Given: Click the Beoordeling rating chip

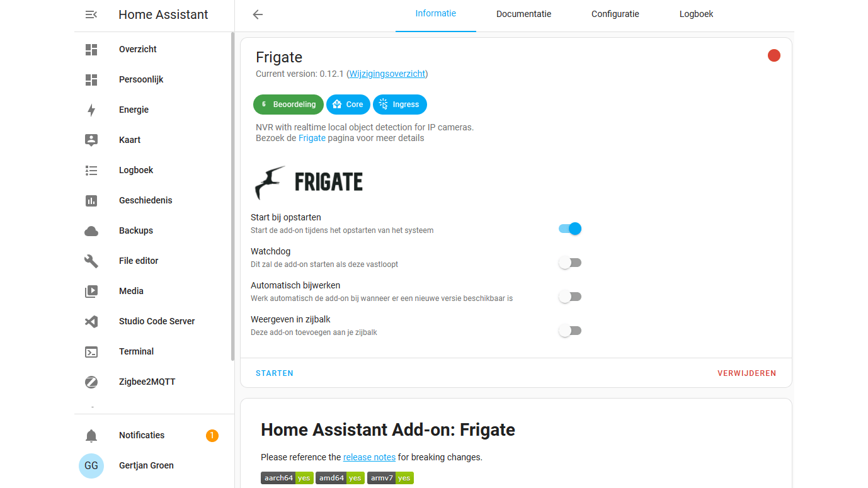Looking at the screenshot, I should [x=288, y=105].
